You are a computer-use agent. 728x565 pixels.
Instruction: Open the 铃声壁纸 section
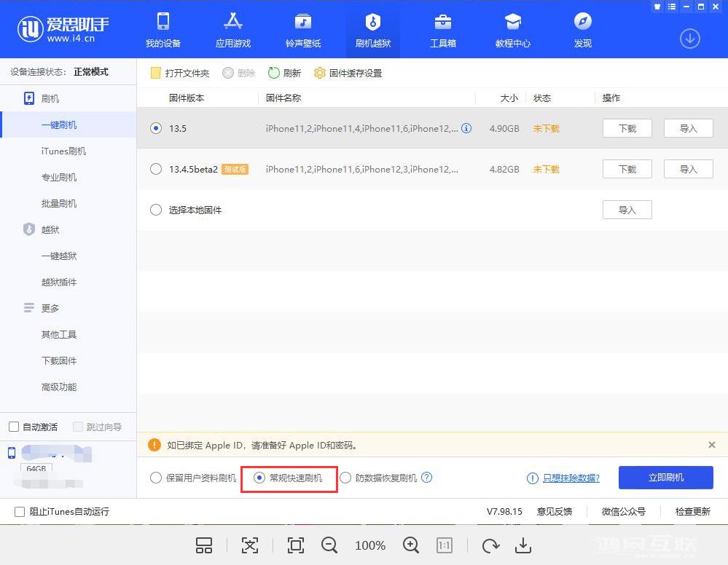(302, 29)
